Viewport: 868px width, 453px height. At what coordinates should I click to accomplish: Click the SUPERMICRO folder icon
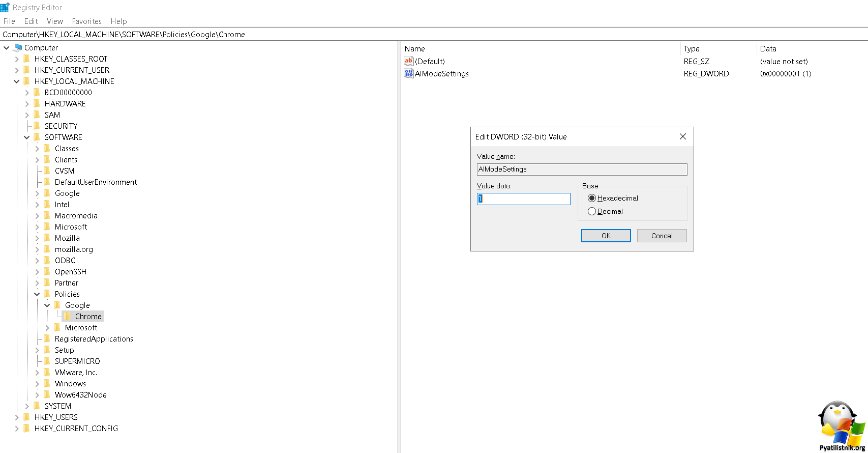pos(47,361)
